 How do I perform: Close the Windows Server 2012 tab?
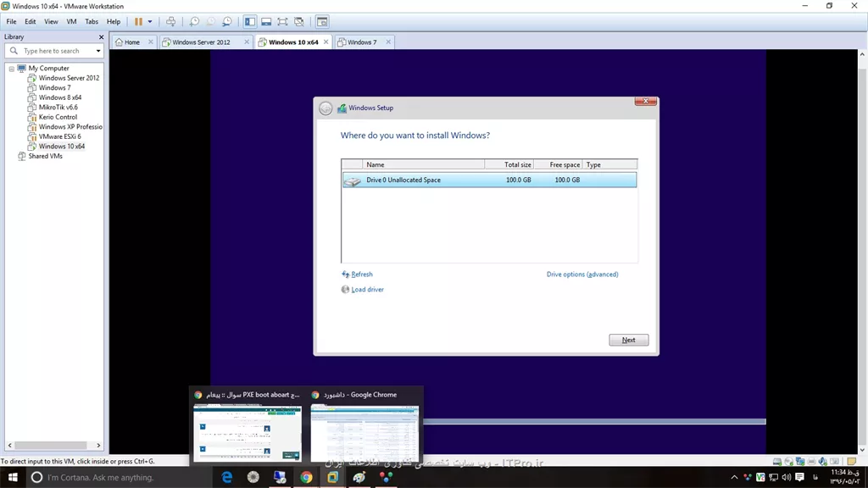pyautogui.click(x=247, y=42)
